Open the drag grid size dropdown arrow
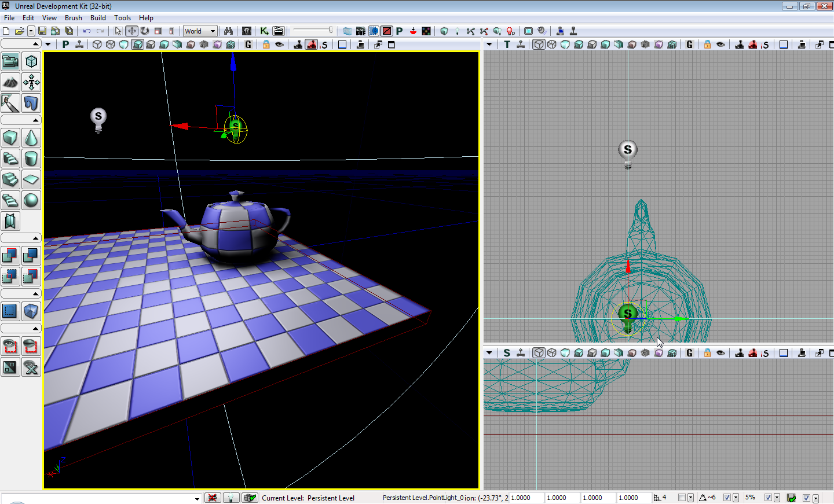Image resolution: width=834 pixels, height=504 pixels. point(690,498)
